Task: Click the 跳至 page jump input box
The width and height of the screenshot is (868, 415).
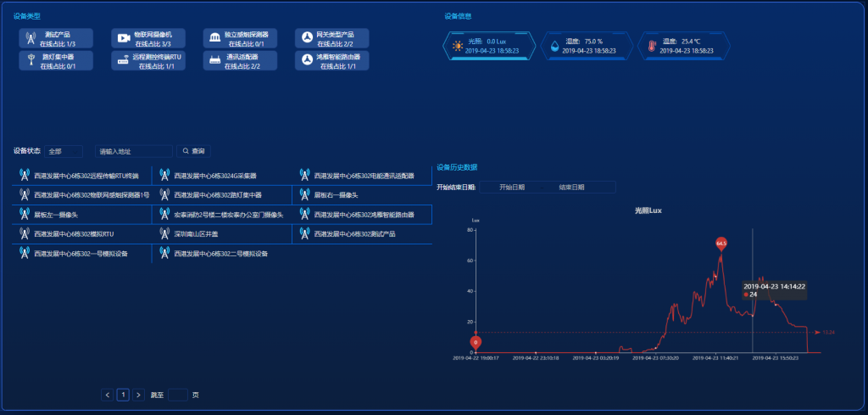Action: click(178, 395)
